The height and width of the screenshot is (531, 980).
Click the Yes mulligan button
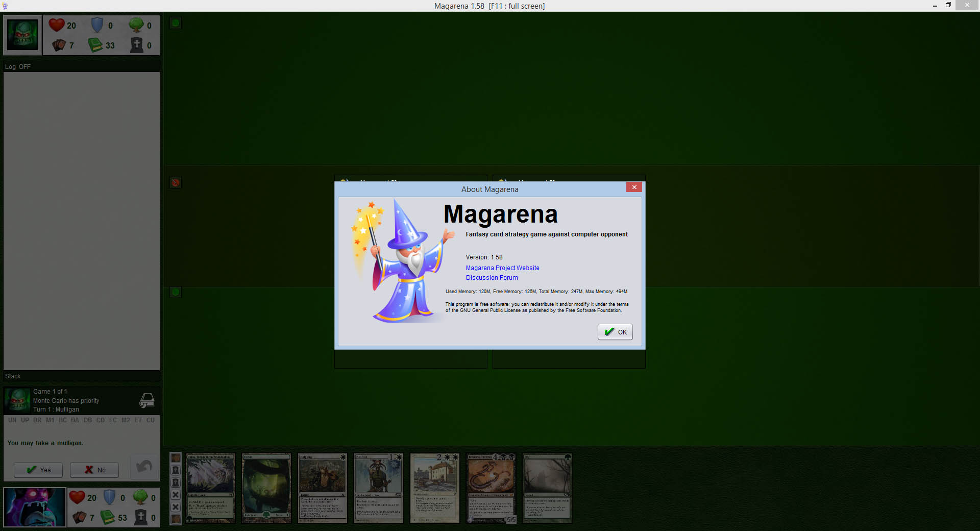point(38,470)
